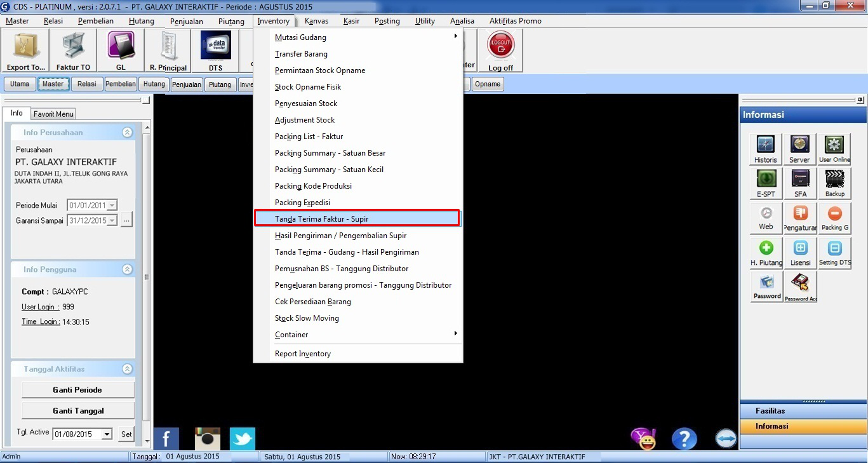Open the Tgl. Active date dropdown
Image resolution: width=868 pixels, height=463 pixels.
click(107, 434)
